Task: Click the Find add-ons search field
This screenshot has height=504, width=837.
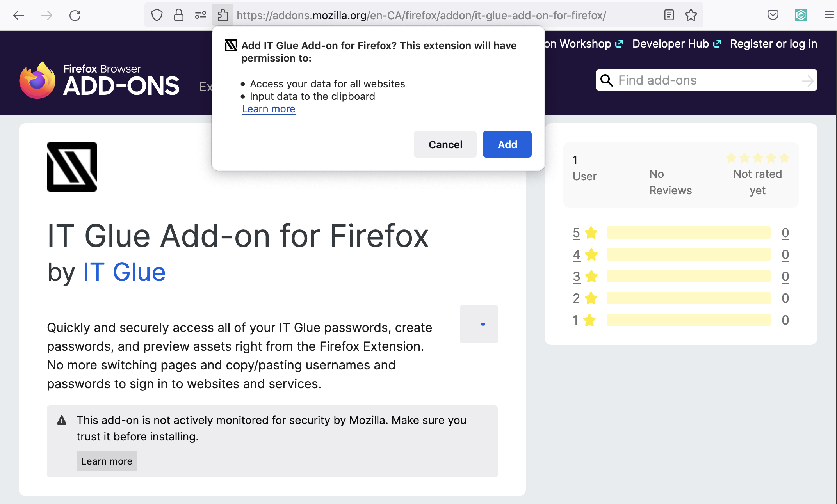Action: pyautogui.click(x=707, y=80)
